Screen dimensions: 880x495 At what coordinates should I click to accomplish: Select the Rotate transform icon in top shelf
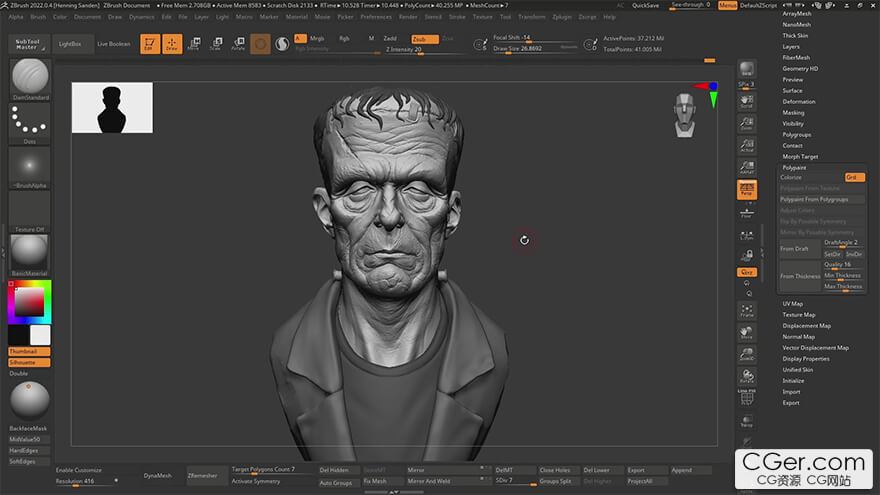click(238, 44)
